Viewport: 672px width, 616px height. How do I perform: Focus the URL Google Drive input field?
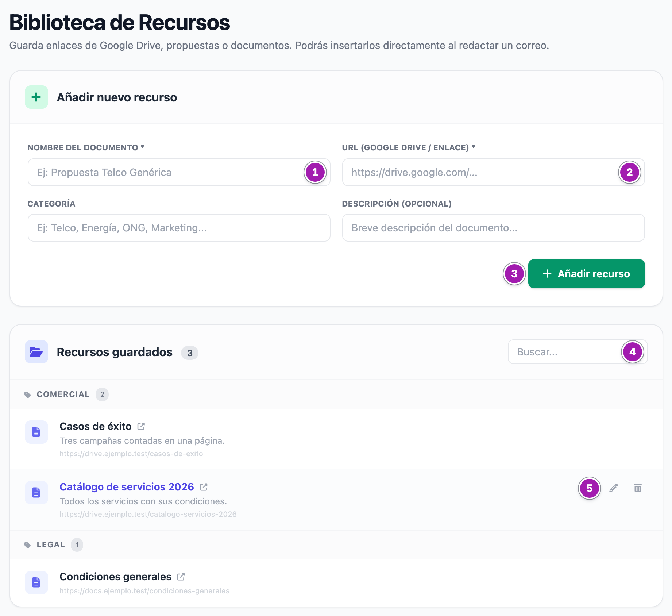click(494, 172)
